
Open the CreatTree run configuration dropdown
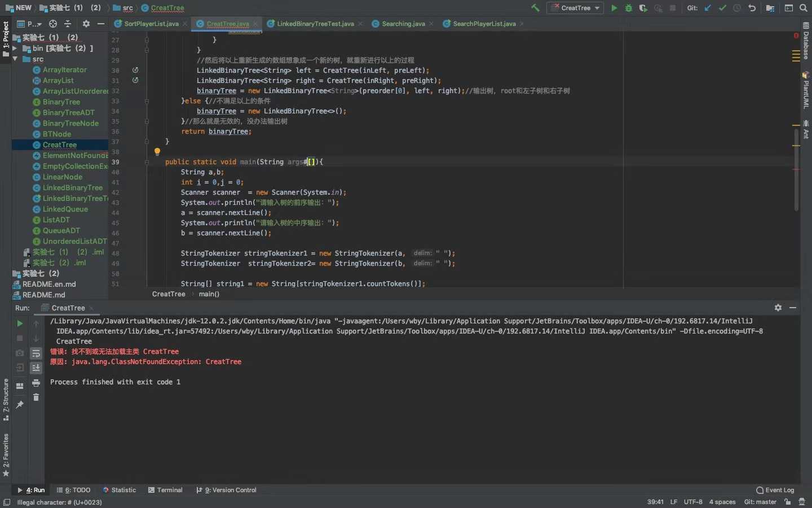[x=575, y=8]
